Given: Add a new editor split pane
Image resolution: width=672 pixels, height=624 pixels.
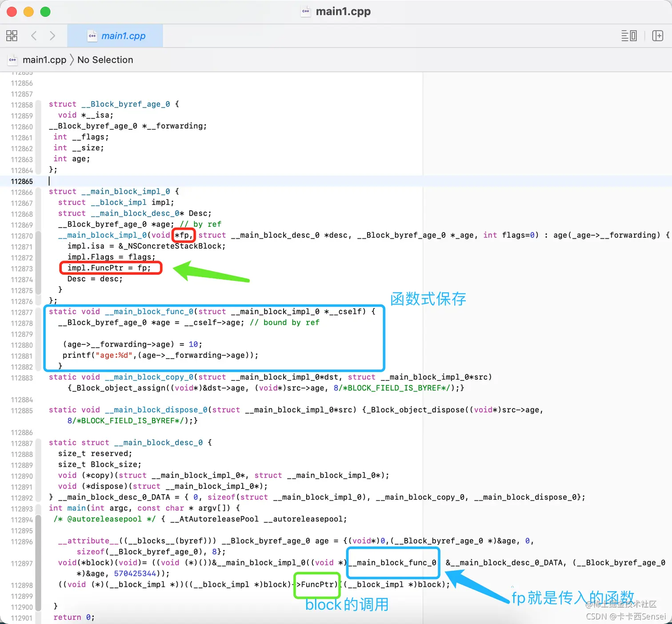Looking at the screenshot, I should pos(658,36).
